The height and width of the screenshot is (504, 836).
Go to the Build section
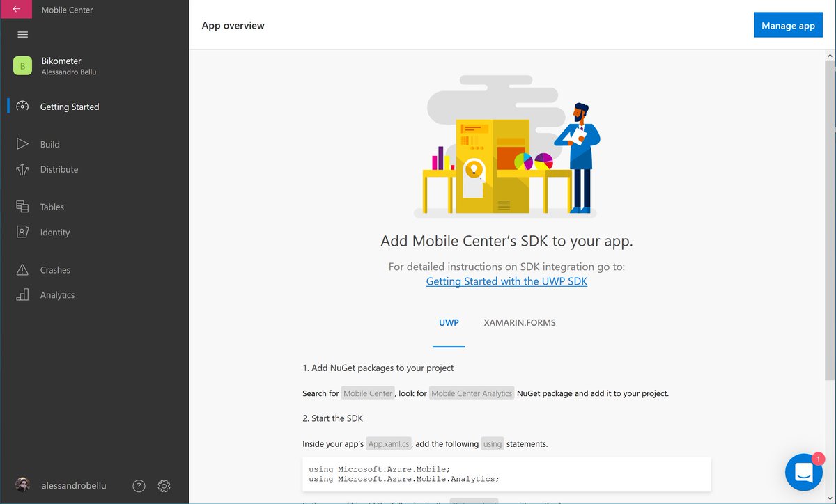click(50, 144)
